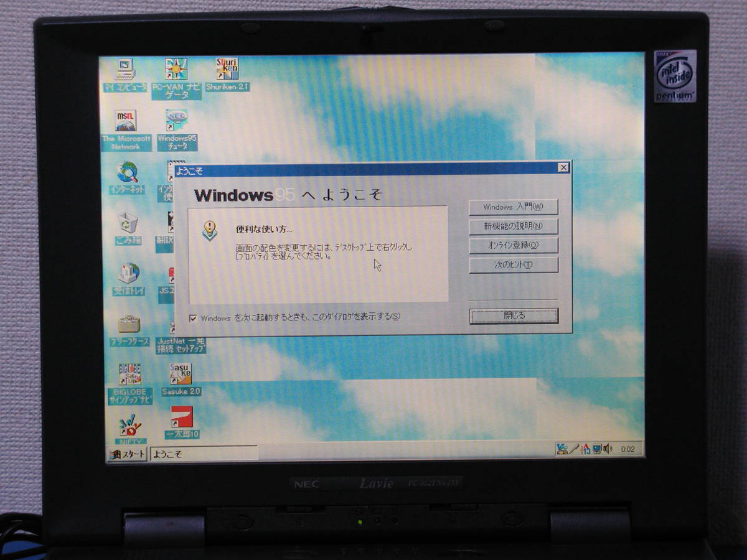Open the NIFTY desktop shortcut icon
The image size is (747, 560).
pyautogui.click(x=131, y=427)
